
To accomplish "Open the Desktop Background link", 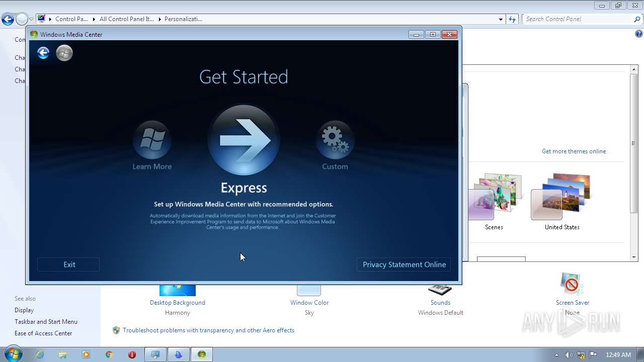I will [178, 303].
